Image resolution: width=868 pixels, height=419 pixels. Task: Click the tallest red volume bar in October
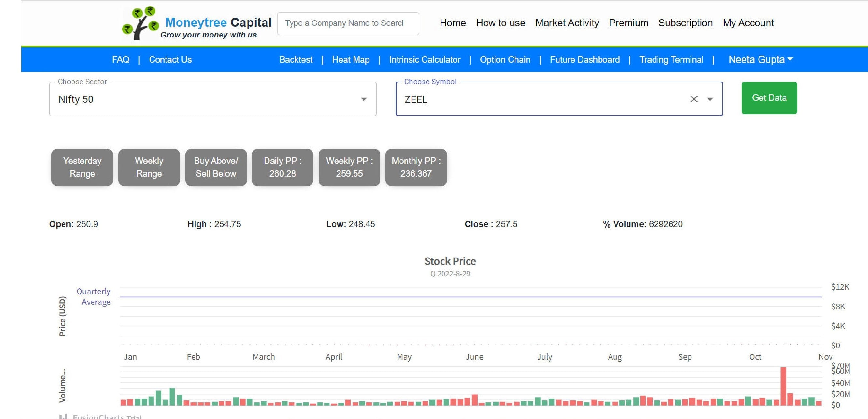[x=783, y=386]
